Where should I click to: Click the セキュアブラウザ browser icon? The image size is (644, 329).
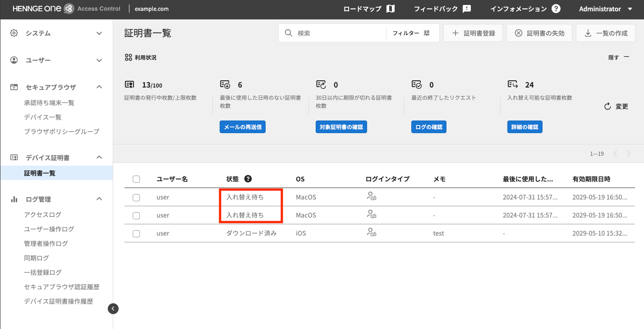[x=14, y=87]
